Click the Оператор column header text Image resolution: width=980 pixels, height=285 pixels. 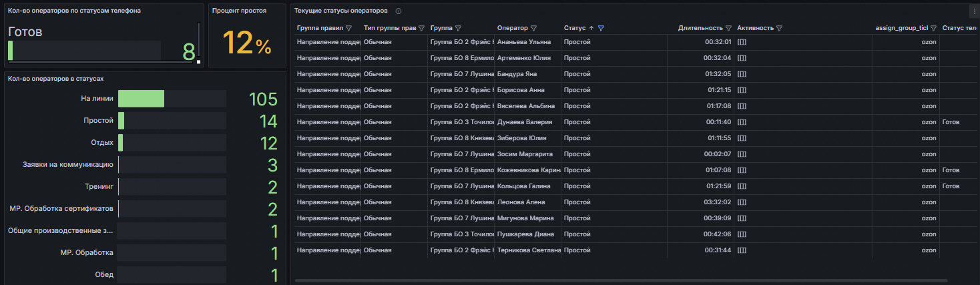tap(512, 28)
